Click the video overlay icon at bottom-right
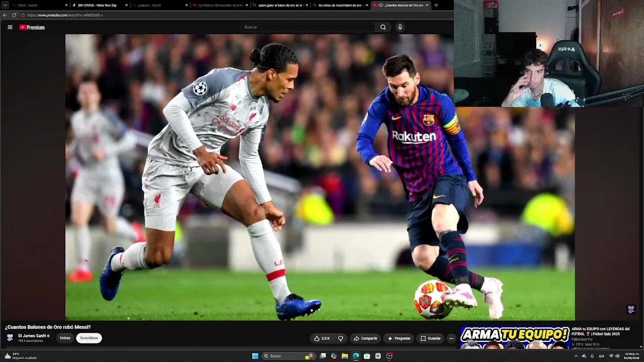Screen dimensions: 644x362 (x=631, y=309)
